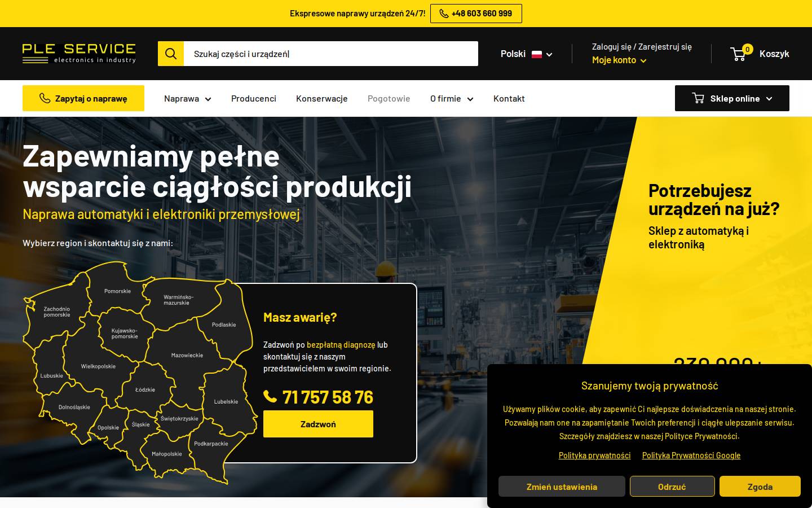Open the shopping cart icon
812x508 pixels.
[x=738, y=54]
